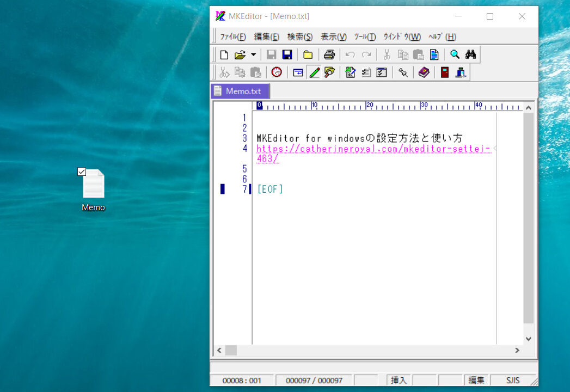The height and width of the screenshot is (392, 570).
Task: Select the Memo.txt document tab
Action: [240, 91]
